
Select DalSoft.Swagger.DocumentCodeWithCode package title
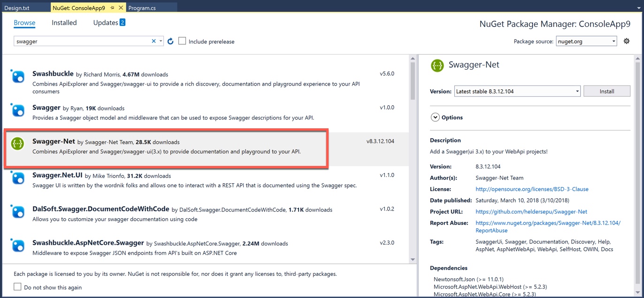(101, 209)
